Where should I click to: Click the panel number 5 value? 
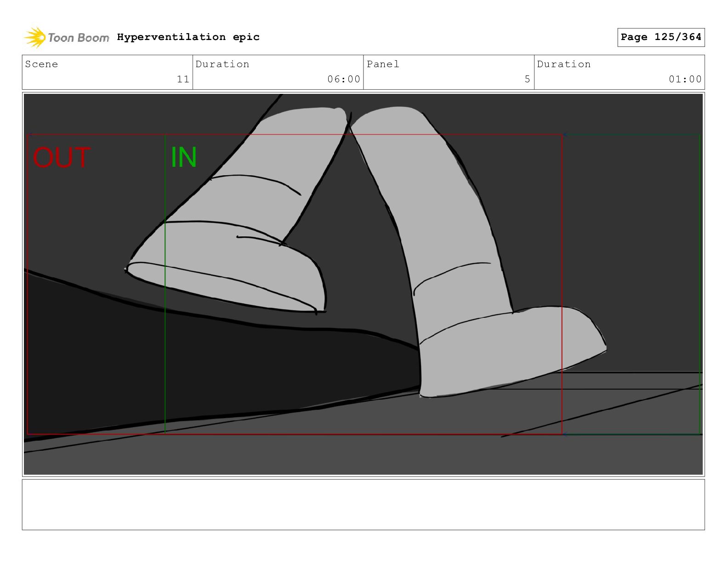click(527, 79)
